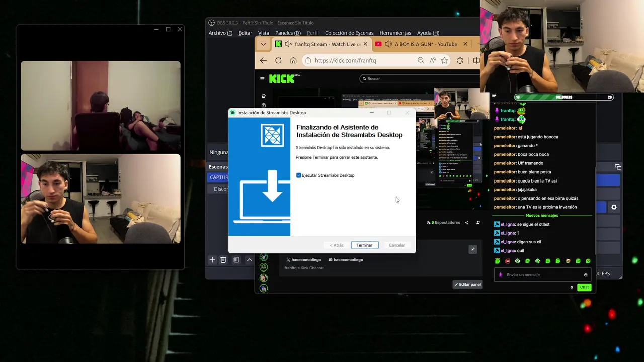Collapse the Kick chat panel icon

point(494,96)
